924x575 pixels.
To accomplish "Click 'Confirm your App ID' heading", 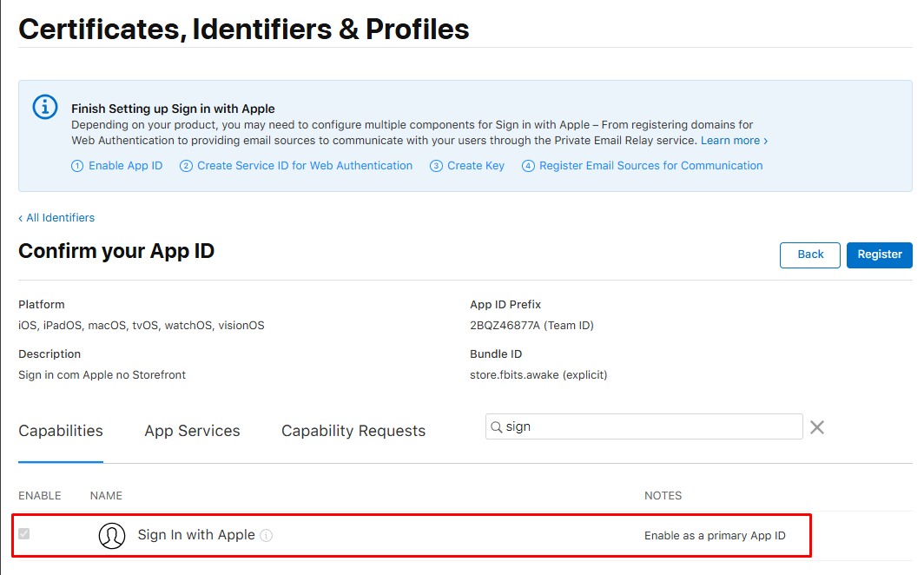I will (116, 251).
